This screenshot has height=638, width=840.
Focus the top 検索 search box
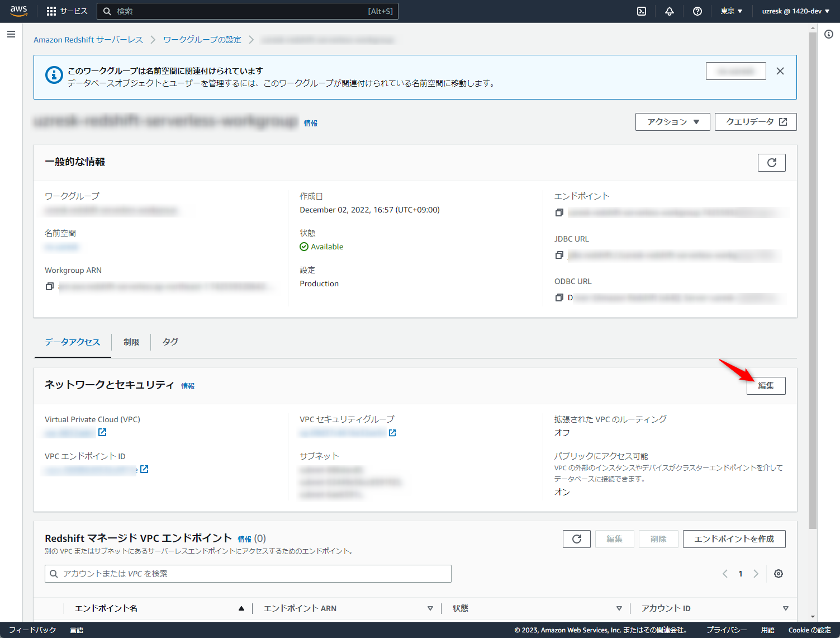click(248, 11)
